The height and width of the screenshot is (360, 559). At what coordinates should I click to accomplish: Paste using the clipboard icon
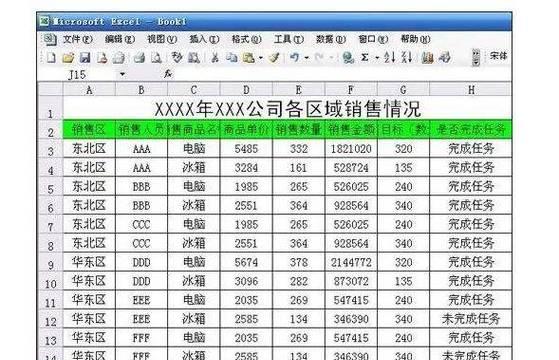[248, 57]
